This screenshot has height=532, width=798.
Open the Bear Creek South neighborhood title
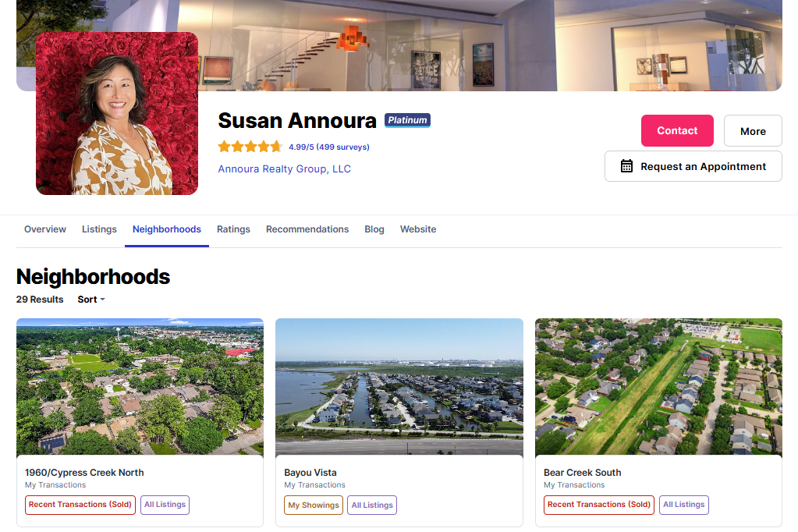pos(582,473)
